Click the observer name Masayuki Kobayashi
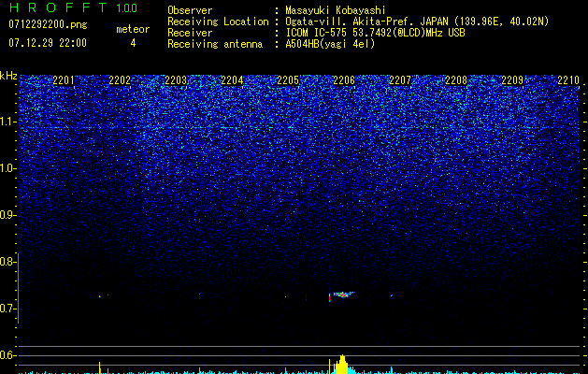588x374 pixels. [336, 10]
